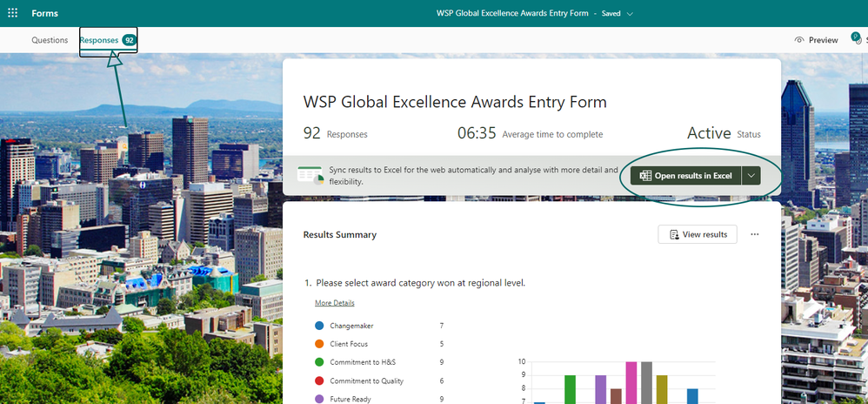
Task: Switch to the Responses tab
Action: pos(108,40)
